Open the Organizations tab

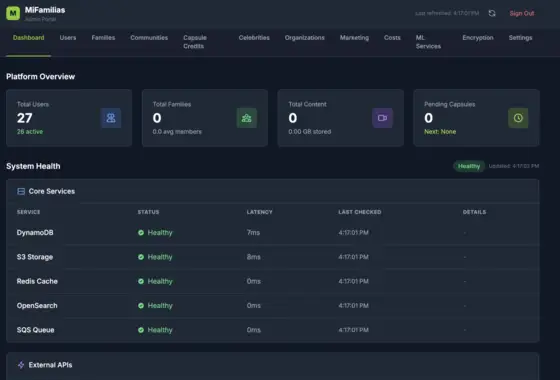pyautogui.click(x=305, y=38)
